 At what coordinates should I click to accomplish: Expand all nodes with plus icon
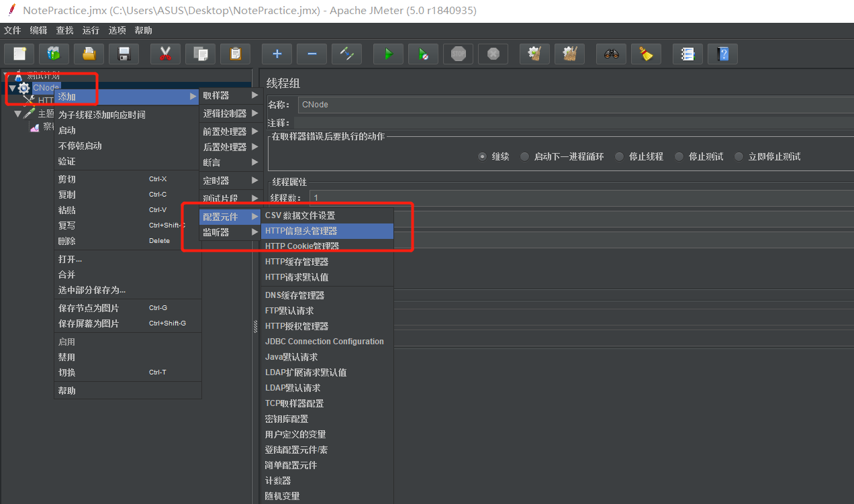pos(277,54)
